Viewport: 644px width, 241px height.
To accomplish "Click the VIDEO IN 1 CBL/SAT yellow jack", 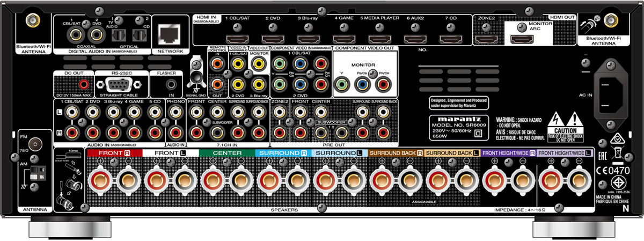I will tap(238, 63).
